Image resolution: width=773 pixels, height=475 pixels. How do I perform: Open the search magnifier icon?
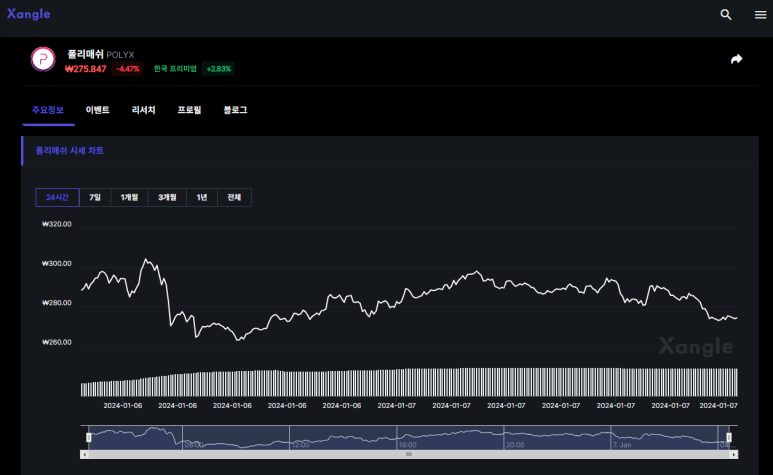point(726,14)
